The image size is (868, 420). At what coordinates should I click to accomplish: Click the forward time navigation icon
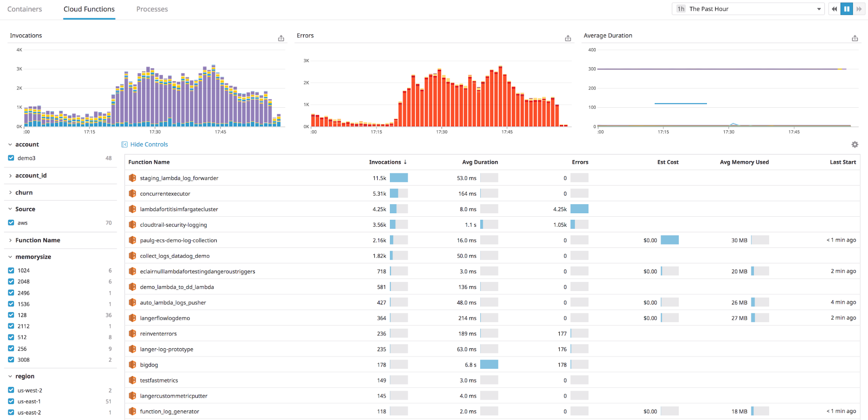coord(859,9)
